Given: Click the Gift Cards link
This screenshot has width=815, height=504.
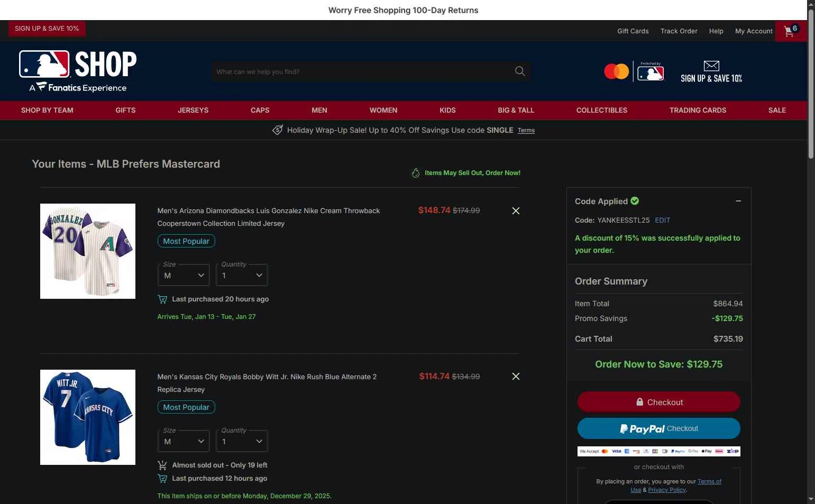Looking at the screenshot, I should coord(633,31).
